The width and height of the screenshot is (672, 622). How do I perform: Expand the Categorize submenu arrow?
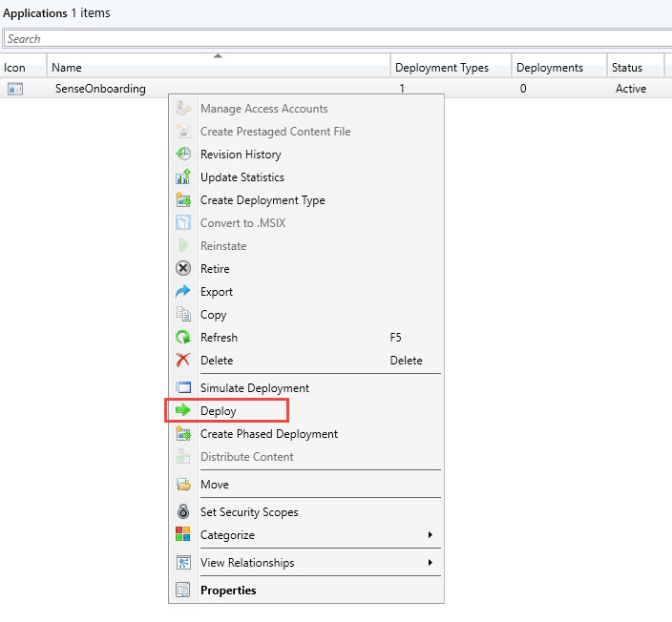pyautogui.click(x=430, y=535)
